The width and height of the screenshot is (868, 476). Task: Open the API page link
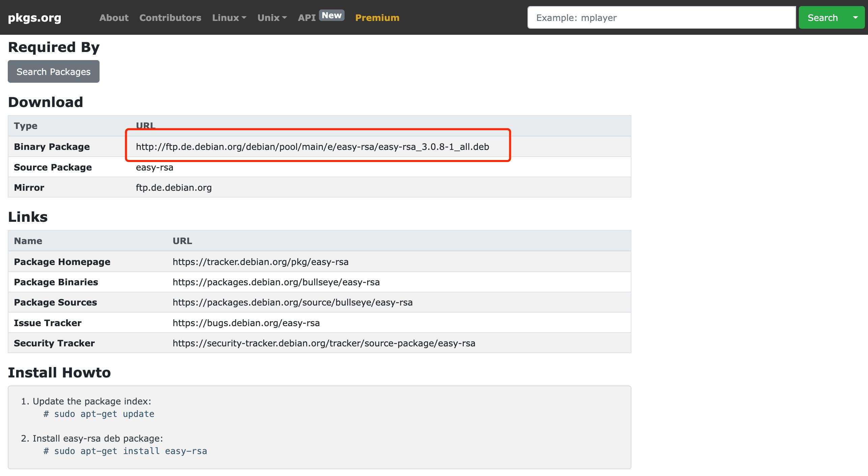pos(306,18)
